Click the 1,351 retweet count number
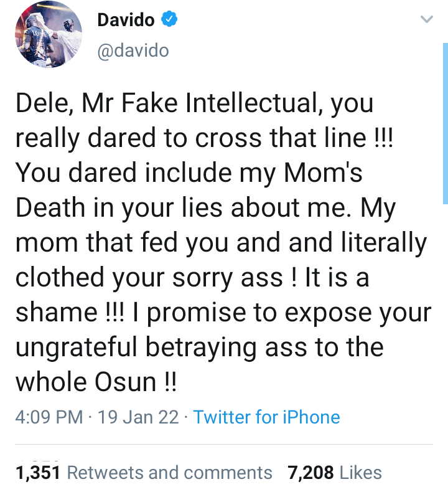 point(36,473)
